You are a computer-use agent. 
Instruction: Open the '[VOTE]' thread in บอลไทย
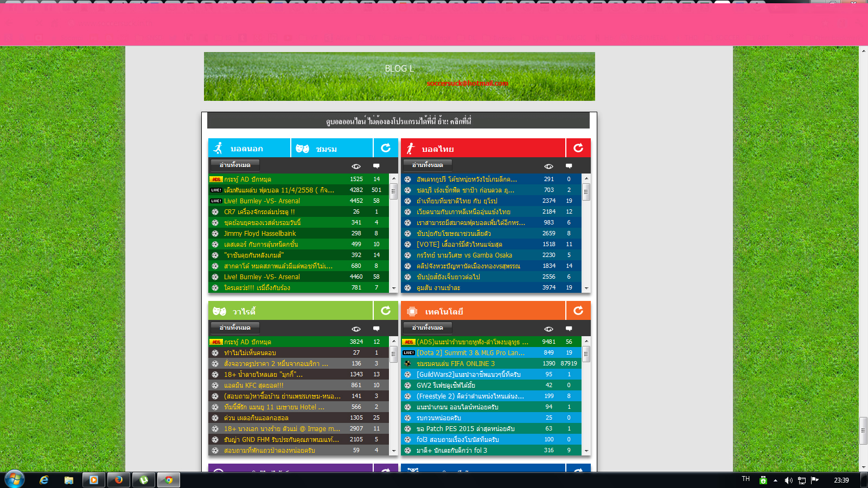click(x=459, y=244)
